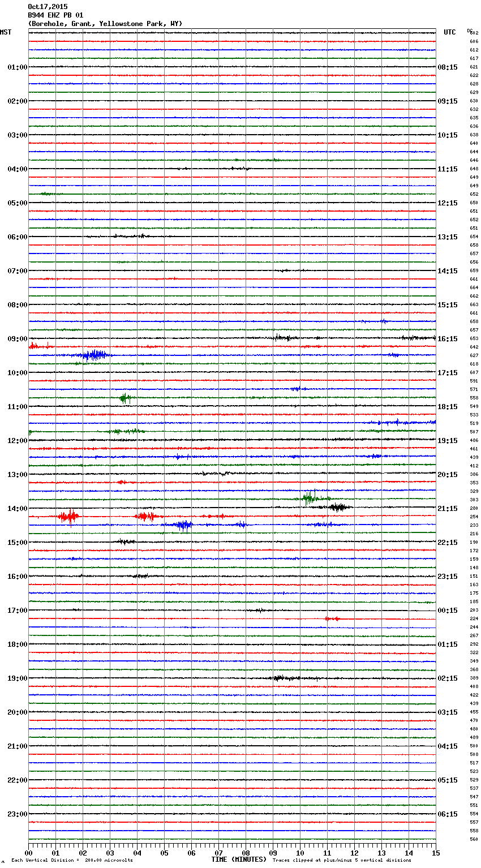The width and height of the screenshot is (481, 868).
Task: Click minute tick 00 on time axis
Action: tap(28, 853)
